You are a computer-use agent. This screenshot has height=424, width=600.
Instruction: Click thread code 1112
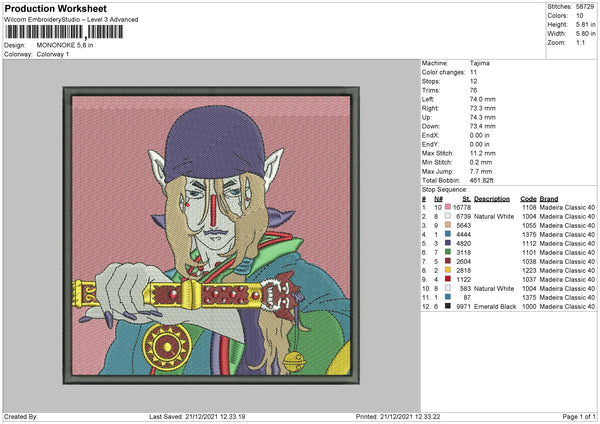coord(529,243)
